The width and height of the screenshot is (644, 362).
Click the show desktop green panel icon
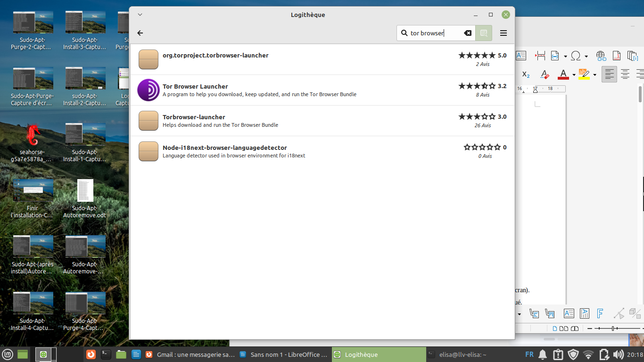[23, 354]
